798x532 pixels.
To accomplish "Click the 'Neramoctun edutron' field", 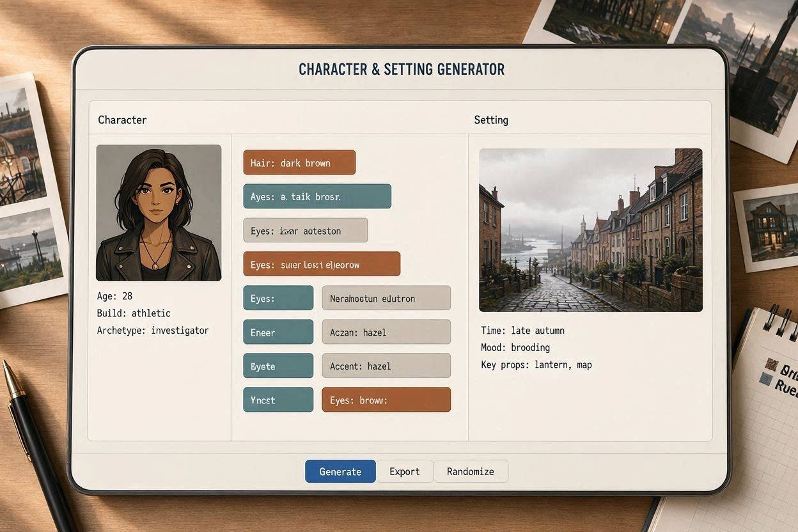I will click(x=386, y=298).
